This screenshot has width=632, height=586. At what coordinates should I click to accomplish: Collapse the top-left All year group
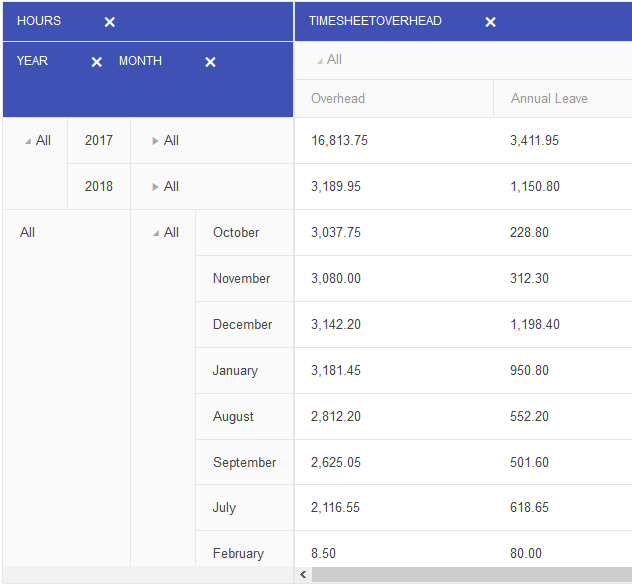[28, 141]
